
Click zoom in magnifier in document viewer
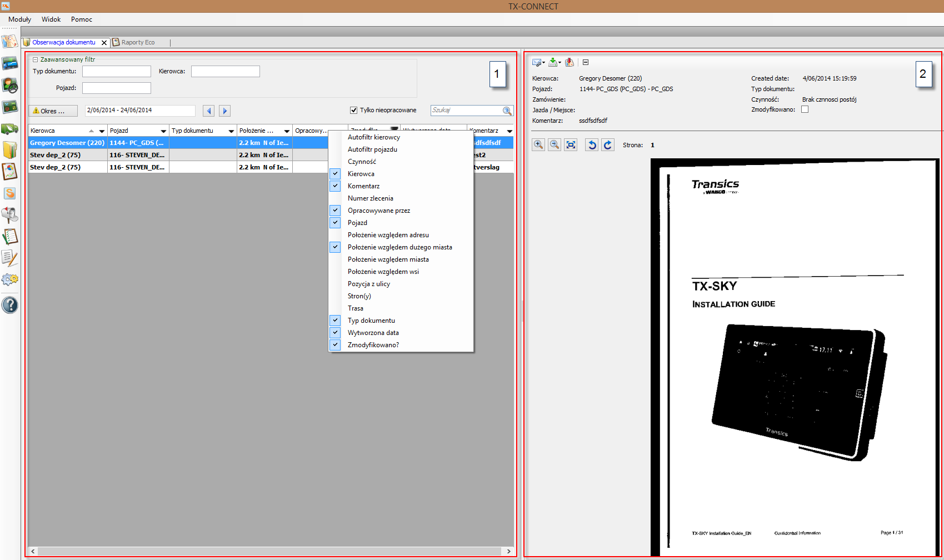tap(538, 145)
